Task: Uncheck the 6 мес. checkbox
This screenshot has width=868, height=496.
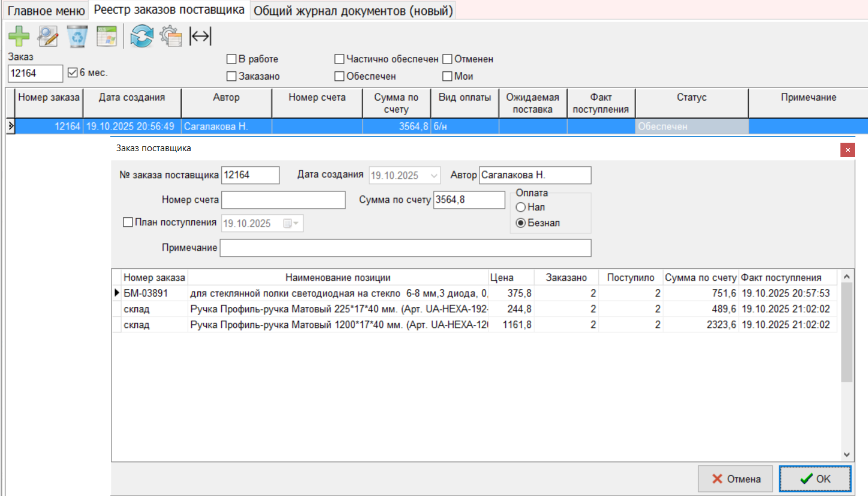Action: pos(73,73)
